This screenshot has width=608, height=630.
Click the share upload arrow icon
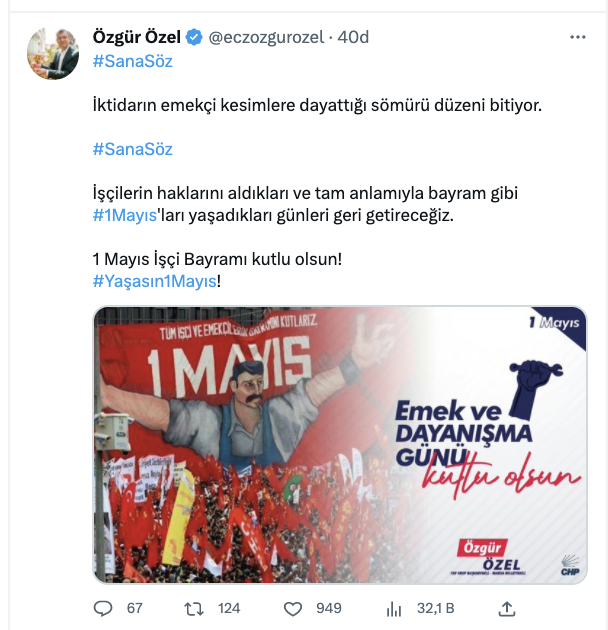507,609
